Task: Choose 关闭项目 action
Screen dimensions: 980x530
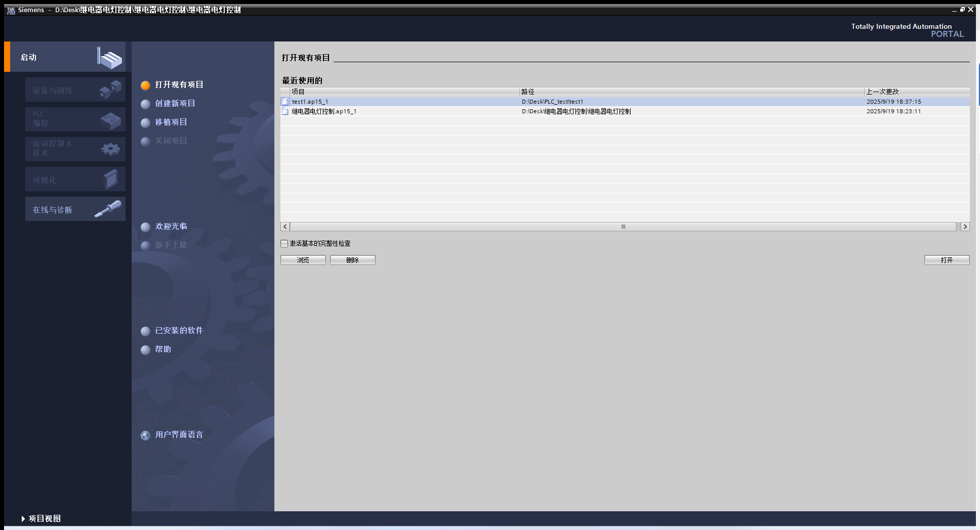Action: (171, 141)
